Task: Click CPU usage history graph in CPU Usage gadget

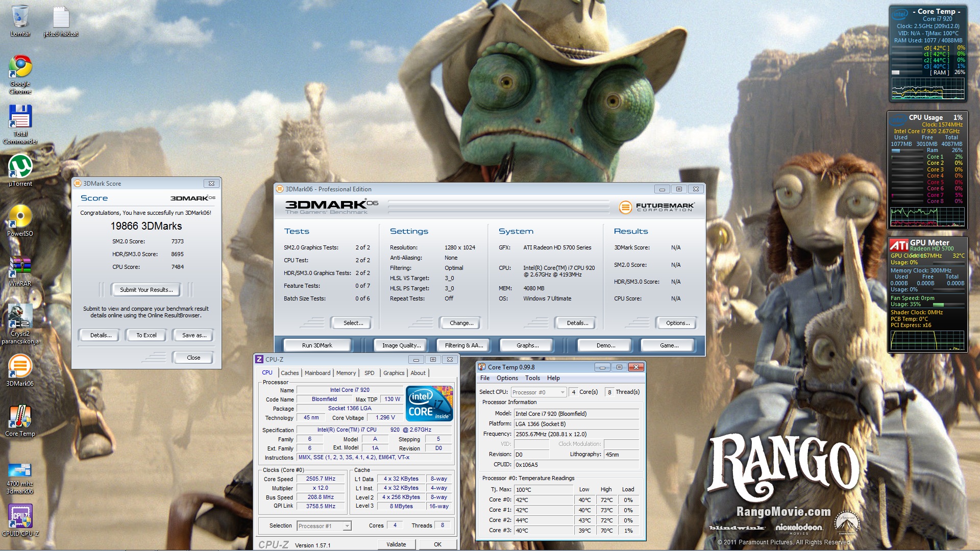Action: coord(927,217)
